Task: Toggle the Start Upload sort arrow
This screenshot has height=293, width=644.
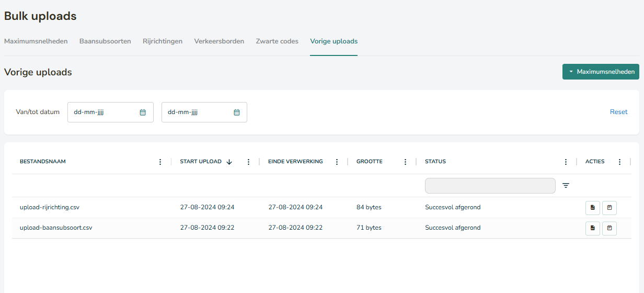Action: click(229, 162)
